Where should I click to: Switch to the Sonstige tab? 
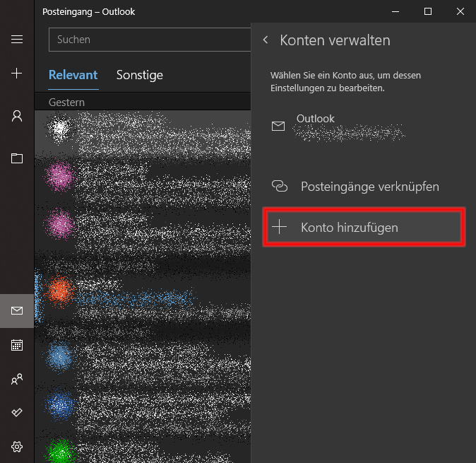click(140, 75)
